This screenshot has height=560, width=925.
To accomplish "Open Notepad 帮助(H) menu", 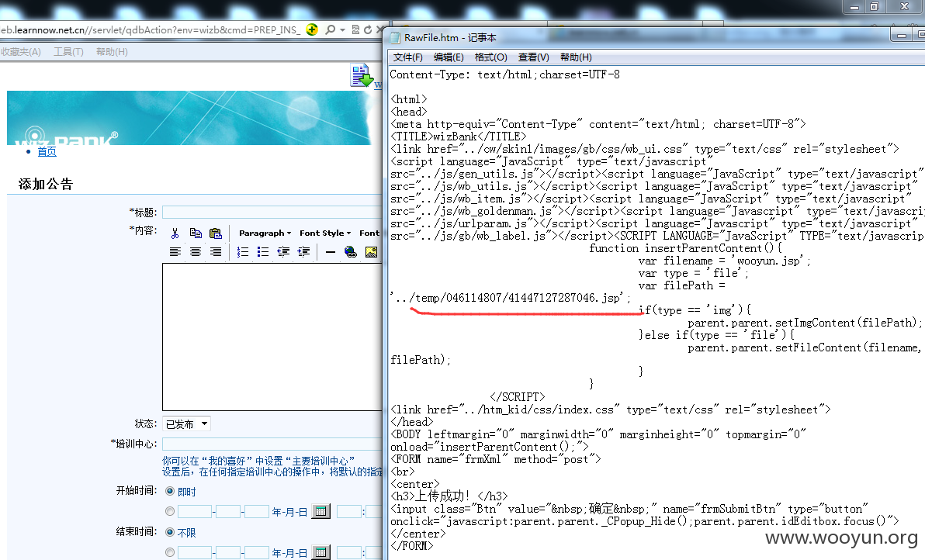I will (x=576, y=57).
